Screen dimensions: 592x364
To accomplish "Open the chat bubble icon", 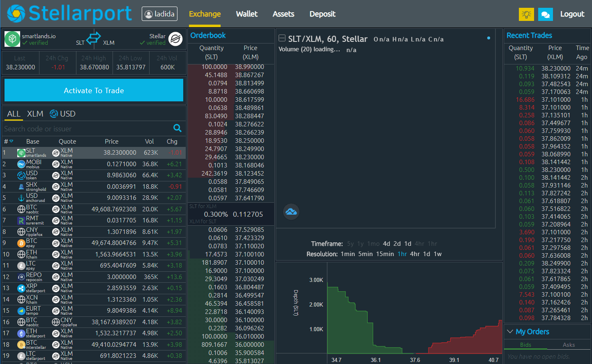I will (x=545, y=14).
